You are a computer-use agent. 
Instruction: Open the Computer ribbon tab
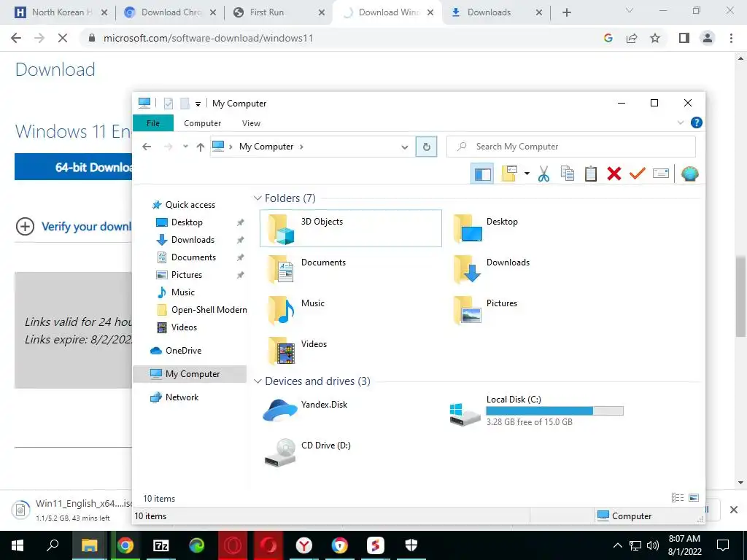point(203,123)
